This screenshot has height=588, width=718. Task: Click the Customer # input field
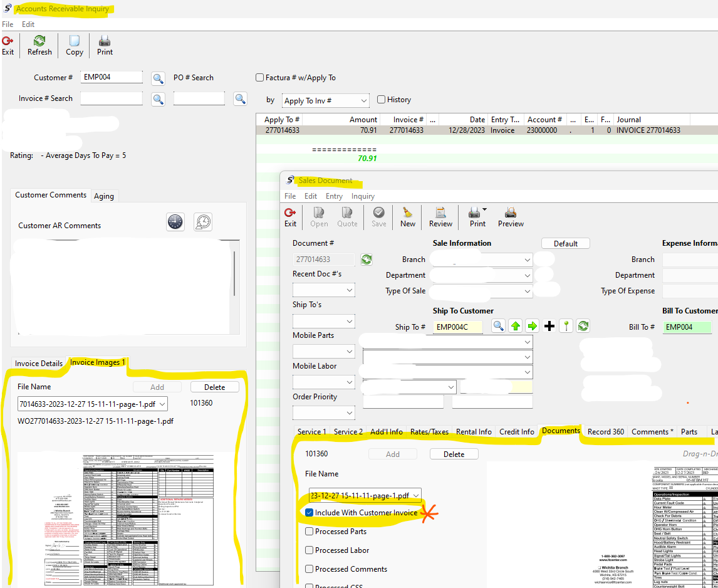tap(112, 78)
